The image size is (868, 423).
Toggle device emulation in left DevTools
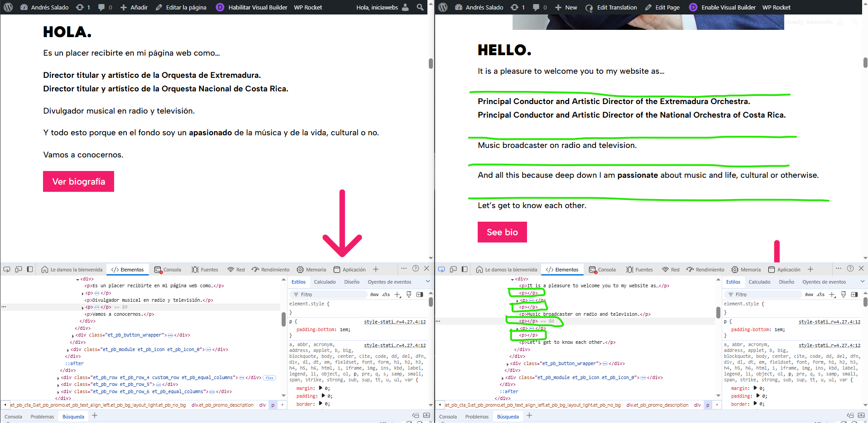pos(19,269)
